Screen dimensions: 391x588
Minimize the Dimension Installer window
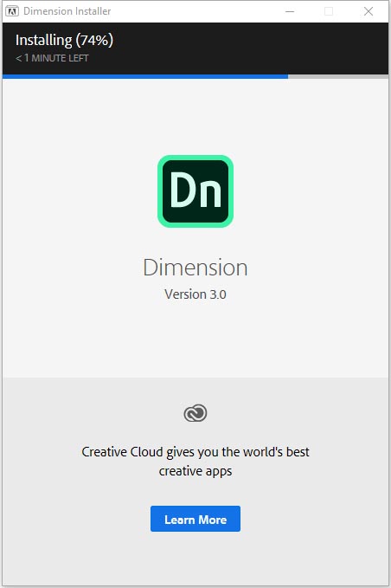tap(290, 11)
